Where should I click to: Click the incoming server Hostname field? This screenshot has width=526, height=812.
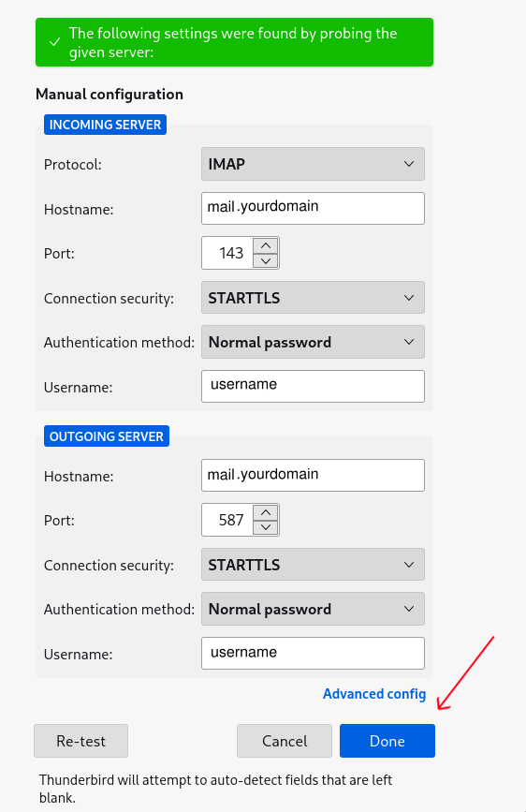(313, 208)
